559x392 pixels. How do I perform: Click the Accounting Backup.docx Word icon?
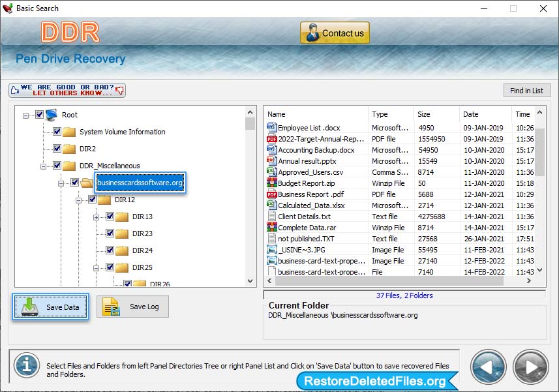pyautogui.click(x=271, y=149)
